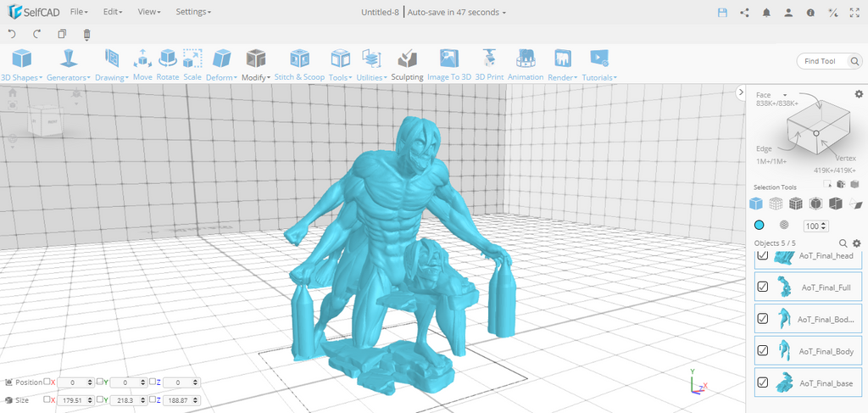This screenshot has height=413, width=868.
Task: Check the Position Z checkbox
Action: tap(153, 382)
